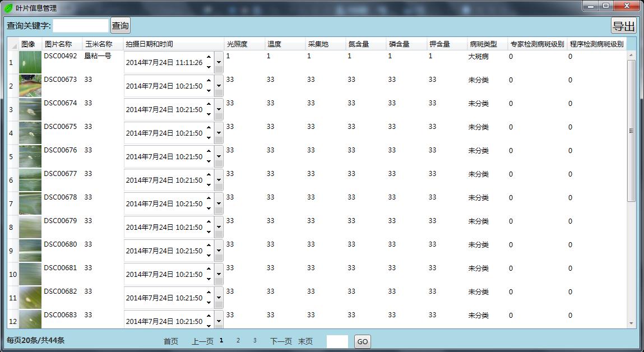Open date dropdown for DSC00677 row
Viewport: 644px width, 352px height.
coord(219,180)
